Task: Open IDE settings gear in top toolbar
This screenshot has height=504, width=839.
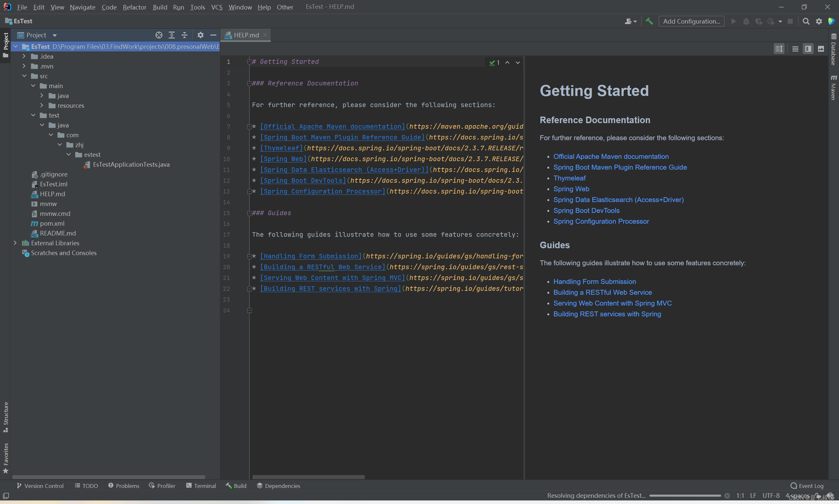Action: point(819,21)
